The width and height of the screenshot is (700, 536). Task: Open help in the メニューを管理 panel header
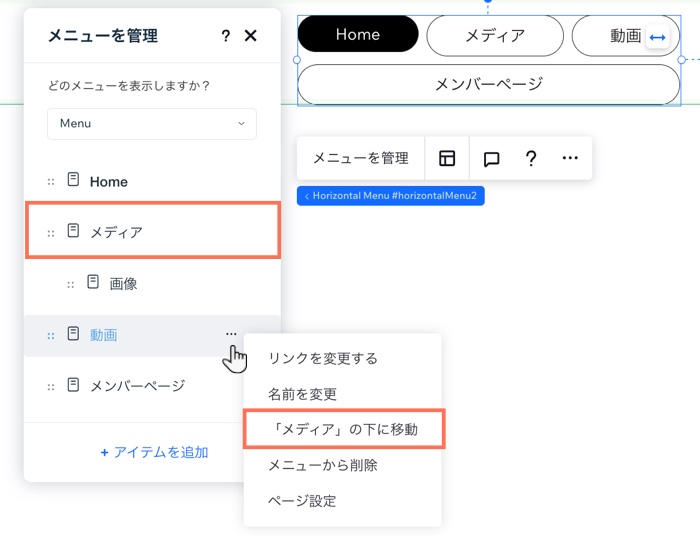pyautogui.click(x=226, y=36)
